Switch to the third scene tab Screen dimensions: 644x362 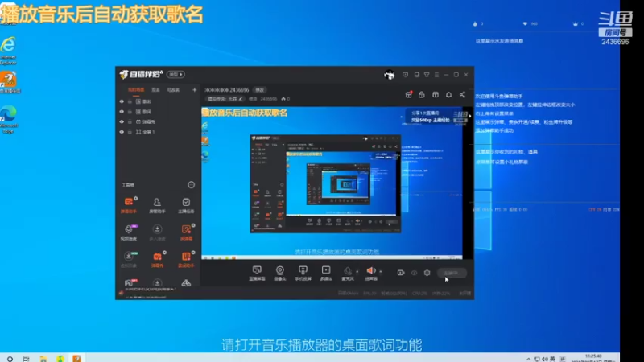coord(173,90)
